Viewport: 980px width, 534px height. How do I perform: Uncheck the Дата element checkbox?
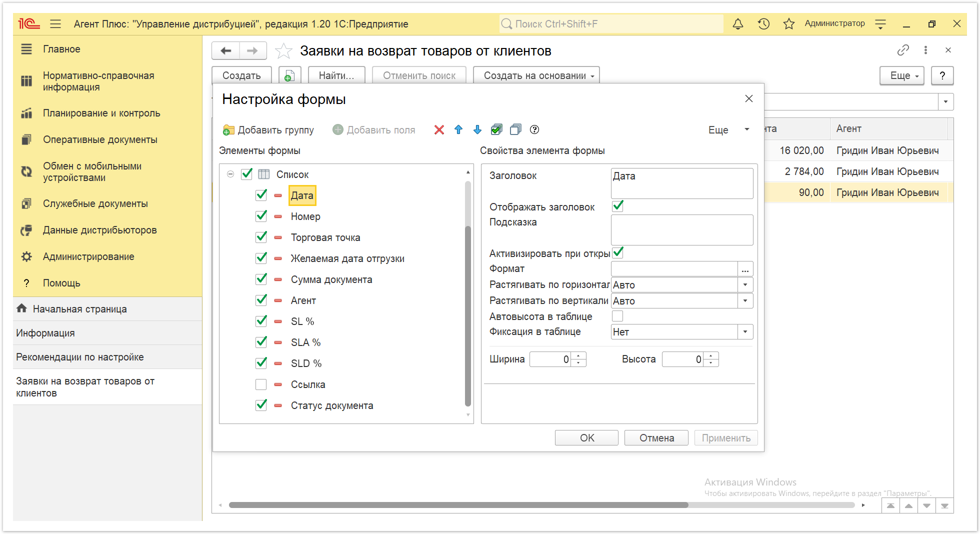261,195
